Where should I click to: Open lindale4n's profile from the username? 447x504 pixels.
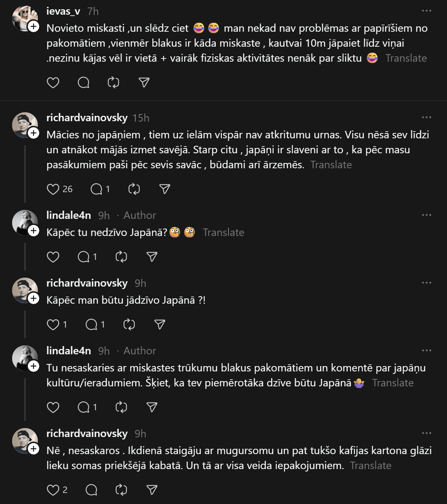[x=68, y=215]
